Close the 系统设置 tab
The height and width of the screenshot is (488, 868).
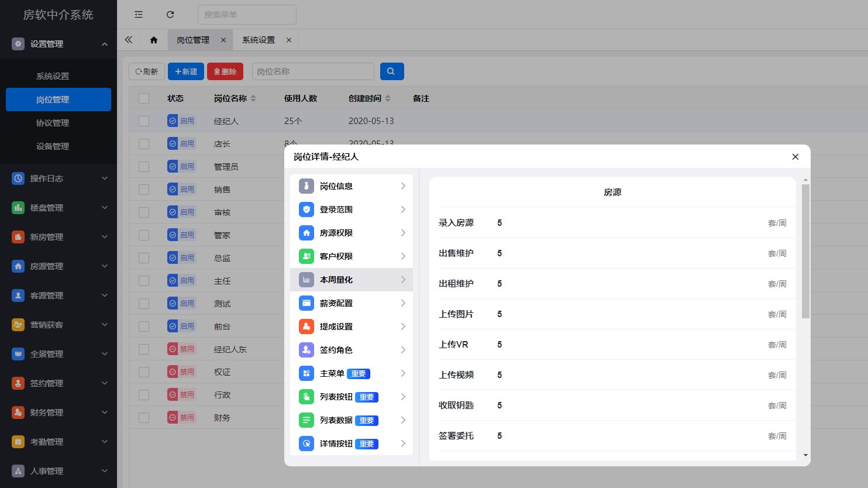(289, 40)
